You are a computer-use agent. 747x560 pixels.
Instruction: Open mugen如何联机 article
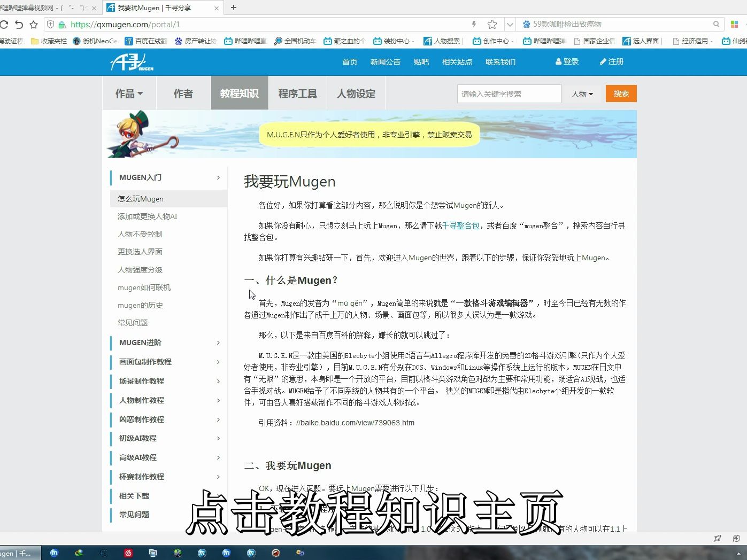pos(144,287)
